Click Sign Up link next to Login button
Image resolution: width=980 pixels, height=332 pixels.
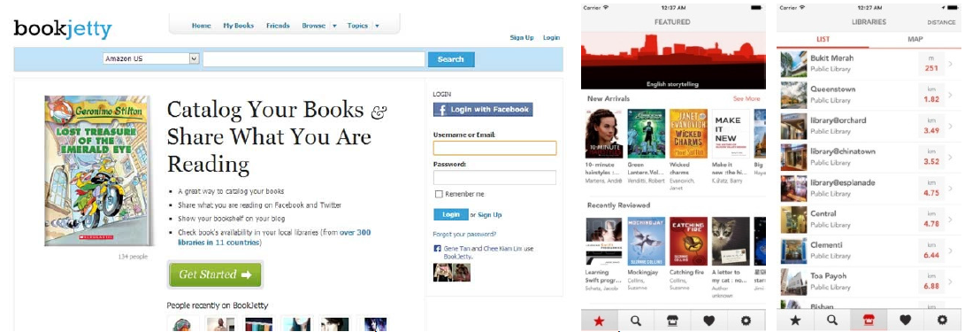tap(489, 215)
